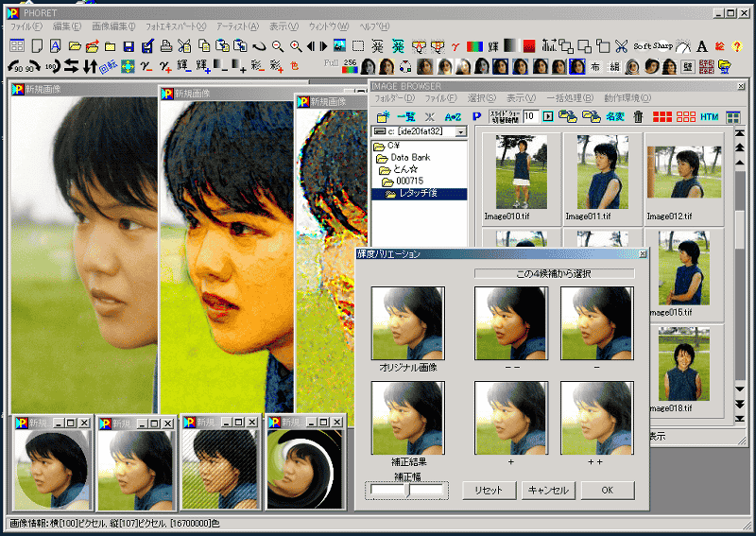Click the undo curved arrow icon
This screenshot has width=756, height=536.
click(259, 46)
